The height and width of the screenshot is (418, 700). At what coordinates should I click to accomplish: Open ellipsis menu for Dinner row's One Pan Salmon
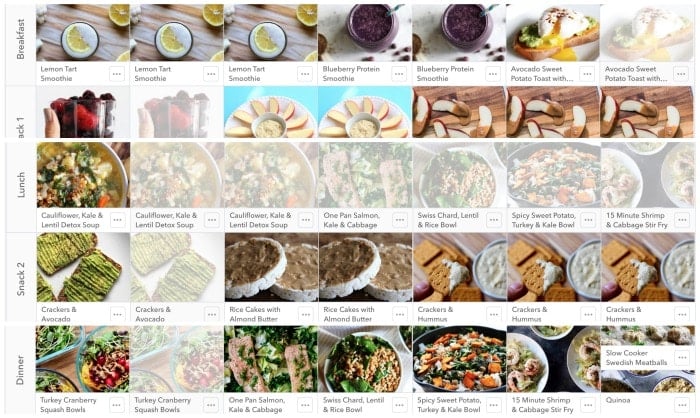pyautogui.click(x=305, y=405)
